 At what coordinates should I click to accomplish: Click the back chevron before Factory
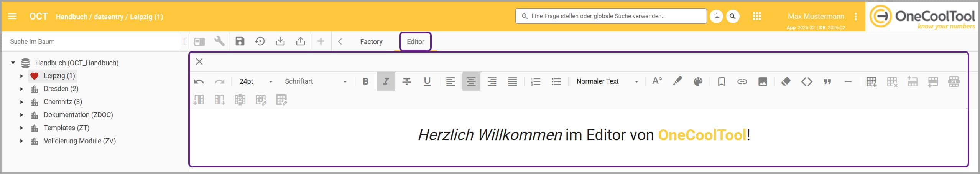coord(340,41)
